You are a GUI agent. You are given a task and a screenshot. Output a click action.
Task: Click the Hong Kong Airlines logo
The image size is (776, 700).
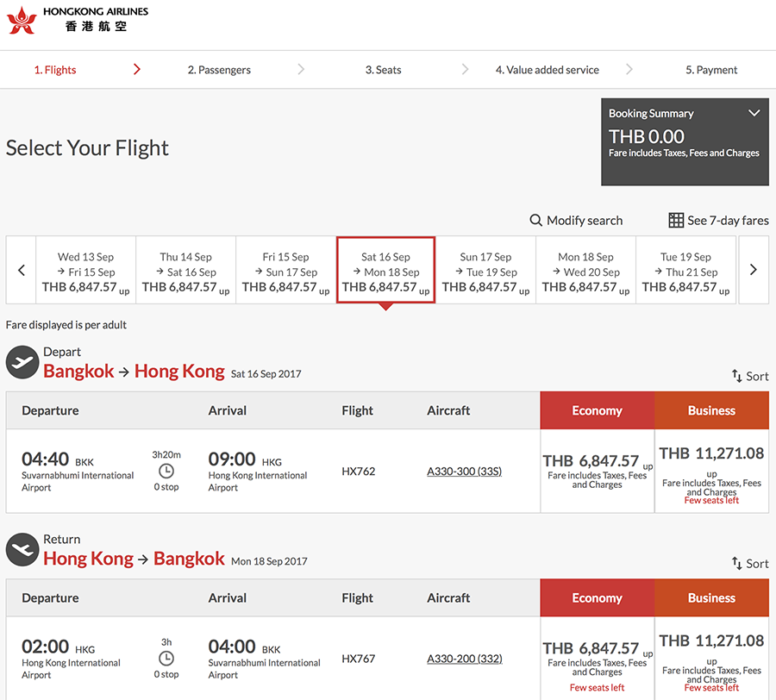(78, 20)
